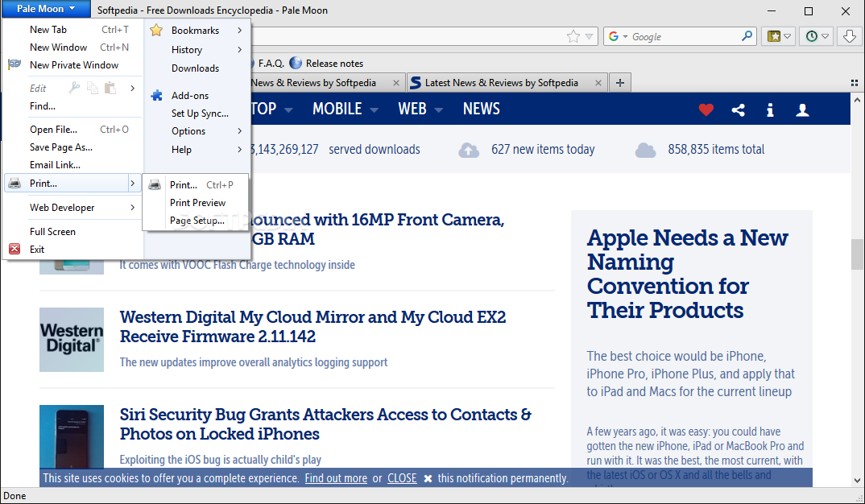865x504 pixels.
Task: Click the Cut scissors icon in Edit row
Action: [x=74, y=88]
